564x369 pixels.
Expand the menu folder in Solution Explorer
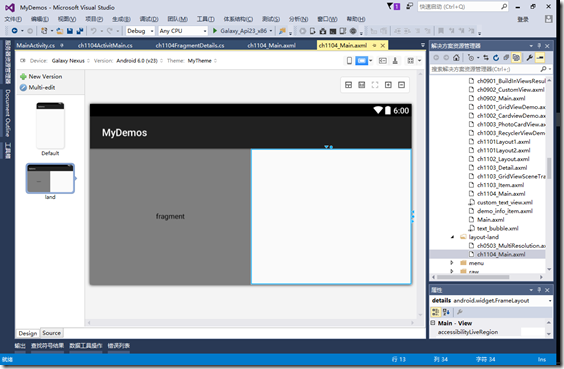tap(452, 263)
